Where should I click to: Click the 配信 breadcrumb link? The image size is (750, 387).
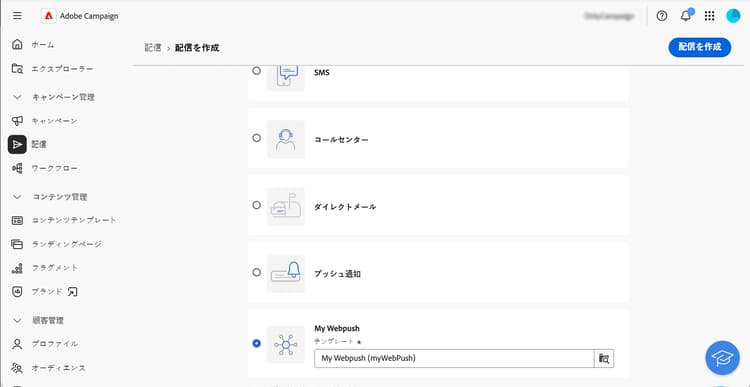153,48
